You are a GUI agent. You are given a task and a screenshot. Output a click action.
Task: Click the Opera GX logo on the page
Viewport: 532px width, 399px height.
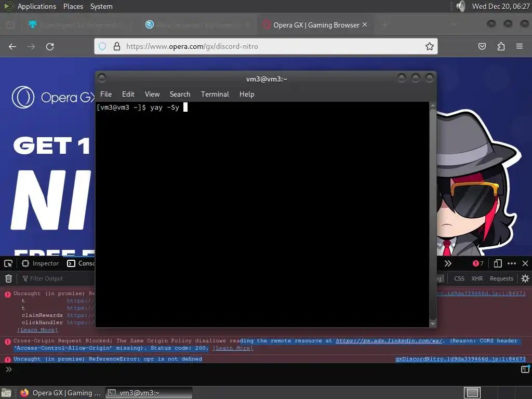[x=52, y=97]
